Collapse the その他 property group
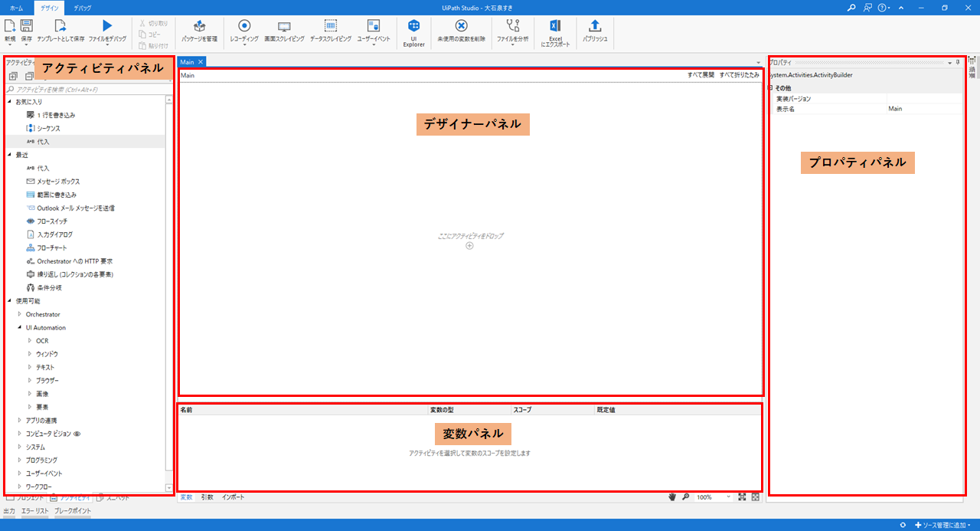The width and height of the screenshot is (980, 531). point(772,88)
